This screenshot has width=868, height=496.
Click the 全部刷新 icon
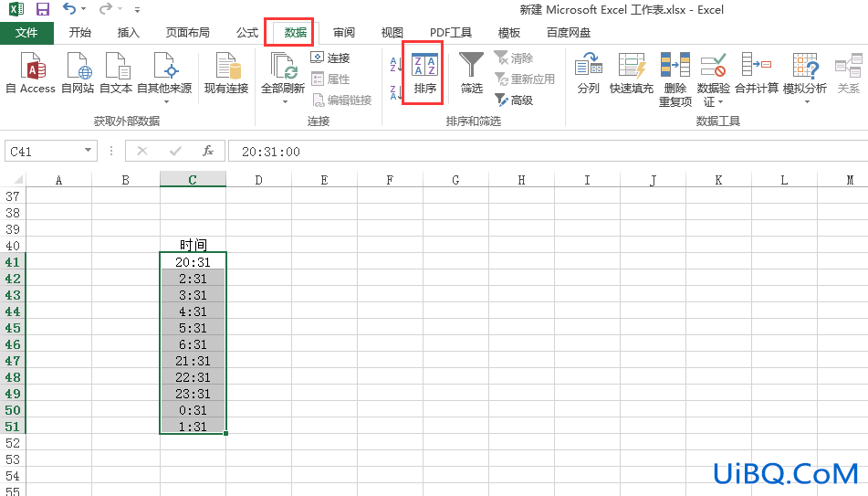coord(284,66)
